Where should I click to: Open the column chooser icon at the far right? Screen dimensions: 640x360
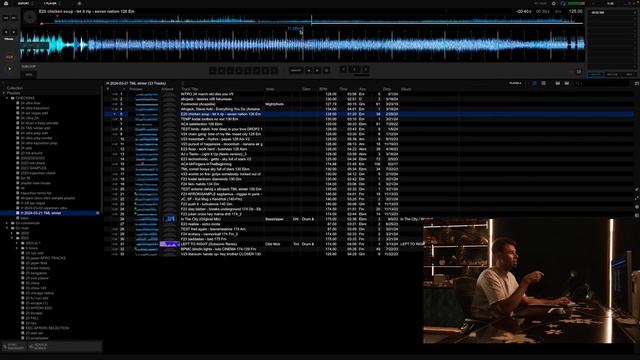point(637,83)
